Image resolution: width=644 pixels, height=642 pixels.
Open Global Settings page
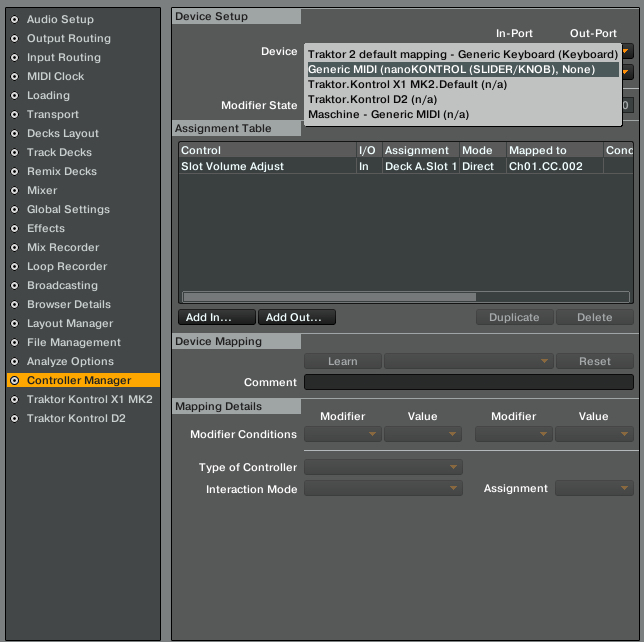point(68,209)
